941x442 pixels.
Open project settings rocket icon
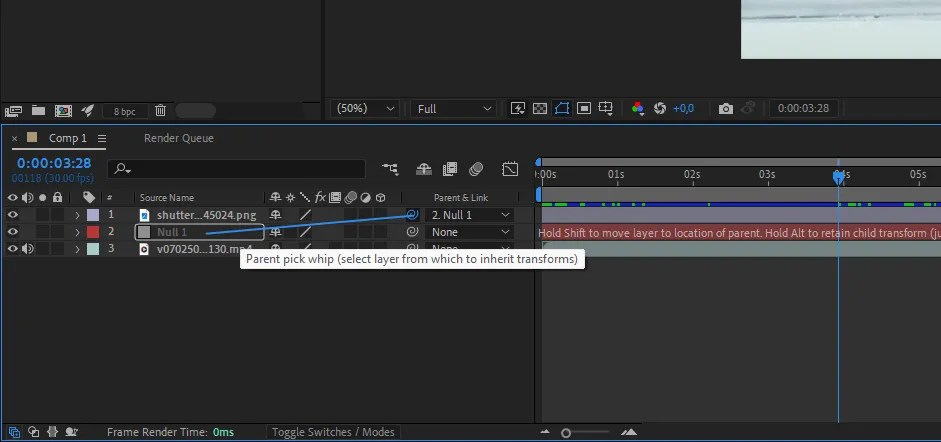point(88,110)
